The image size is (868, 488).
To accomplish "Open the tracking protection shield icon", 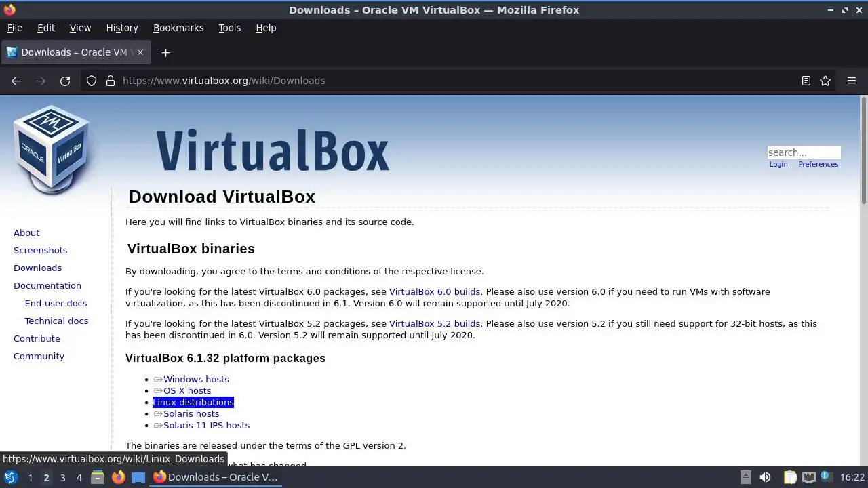I will click(x=92, y=81).
